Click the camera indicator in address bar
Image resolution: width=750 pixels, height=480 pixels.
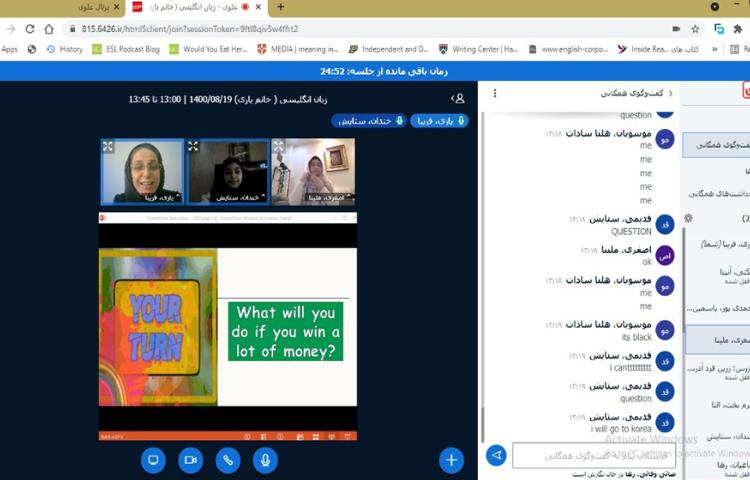pyautogui.click(x=676, y=29)
